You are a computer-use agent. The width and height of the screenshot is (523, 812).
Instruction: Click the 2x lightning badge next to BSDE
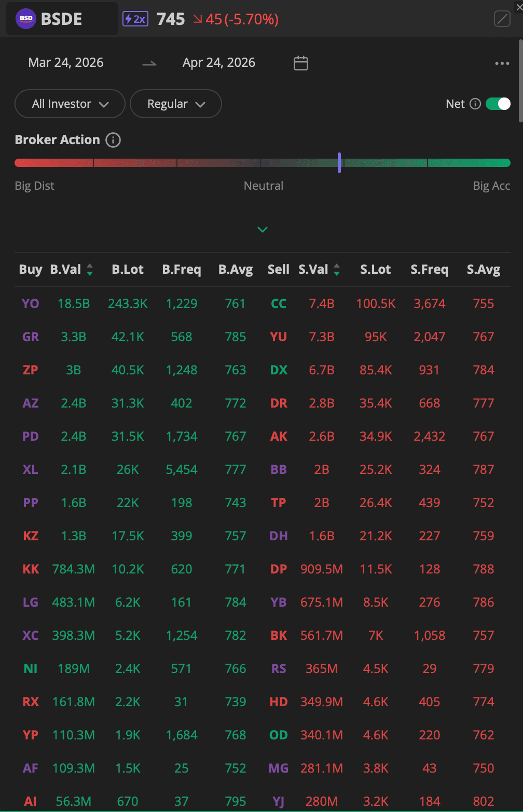[135, 19]
